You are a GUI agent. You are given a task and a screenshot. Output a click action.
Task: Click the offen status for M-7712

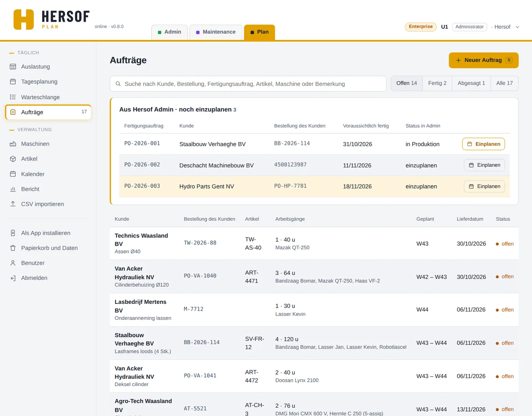point(505,310)
